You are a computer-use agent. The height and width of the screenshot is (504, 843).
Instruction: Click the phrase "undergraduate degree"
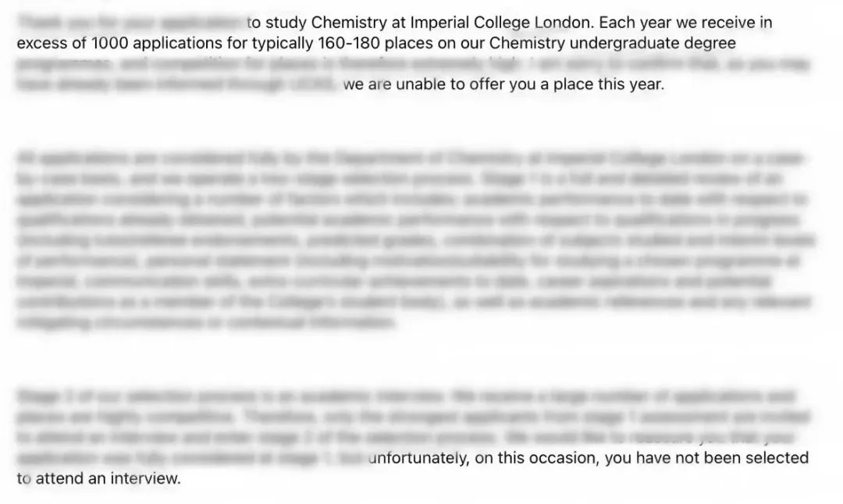click(x=652, y=44)
